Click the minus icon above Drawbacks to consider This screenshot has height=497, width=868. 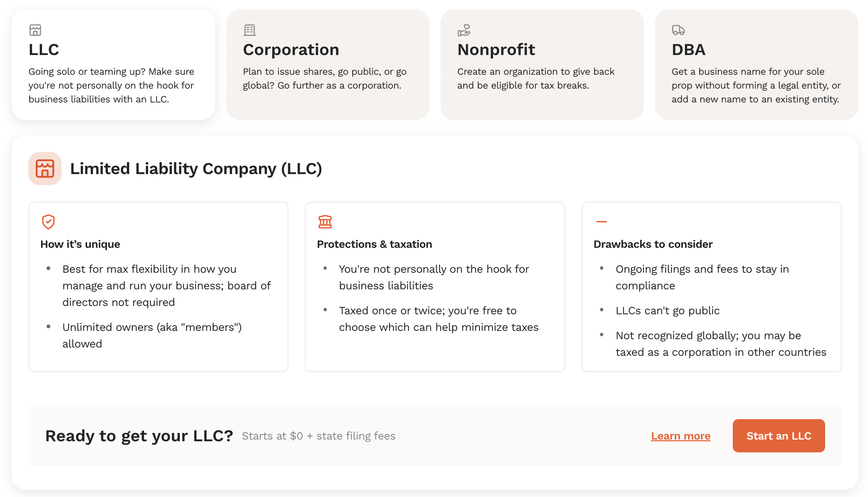point(601,222)
